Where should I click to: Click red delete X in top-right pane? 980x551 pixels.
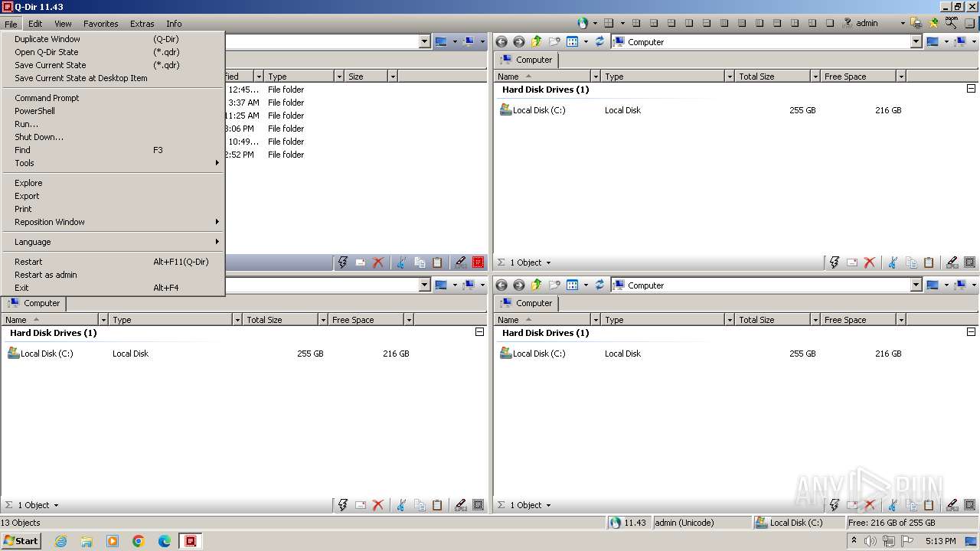click(x=870, y=262)
